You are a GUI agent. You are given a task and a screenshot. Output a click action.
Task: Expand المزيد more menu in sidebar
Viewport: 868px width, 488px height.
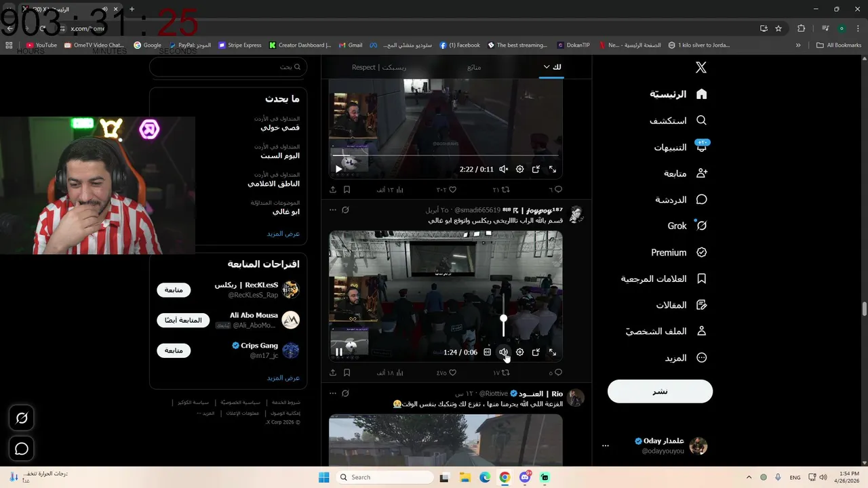click(686, 358)
